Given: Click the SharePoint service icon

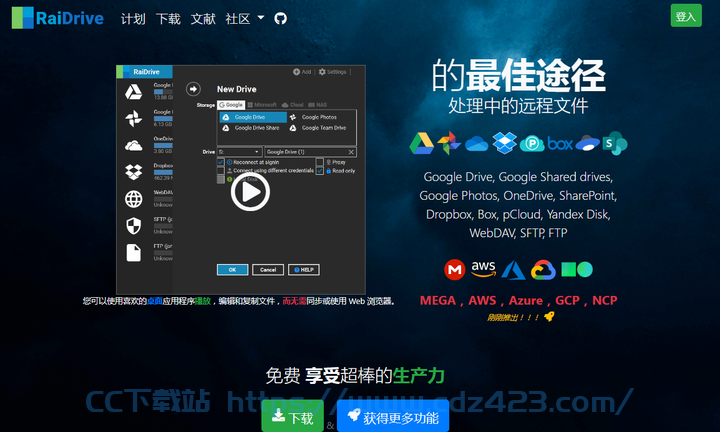Looking at the screenshot, I should coord(615,143).
